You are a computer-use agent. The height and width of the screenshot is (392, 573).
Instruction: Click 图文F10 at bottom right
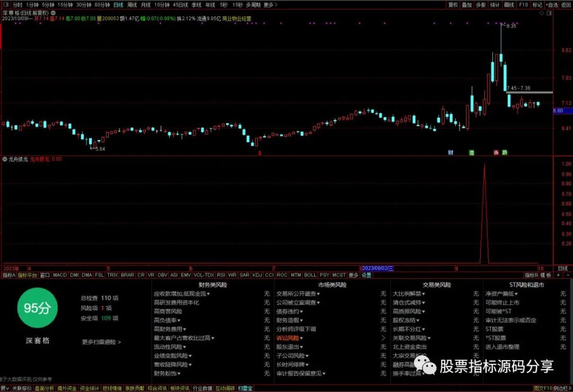[x=543, y=388]
